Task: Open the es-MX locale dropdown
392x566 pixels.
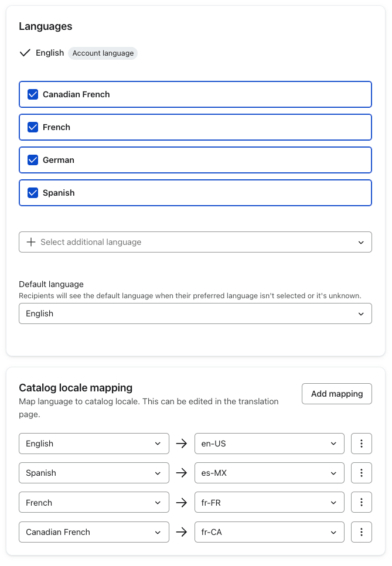Action: pos(269,473)
